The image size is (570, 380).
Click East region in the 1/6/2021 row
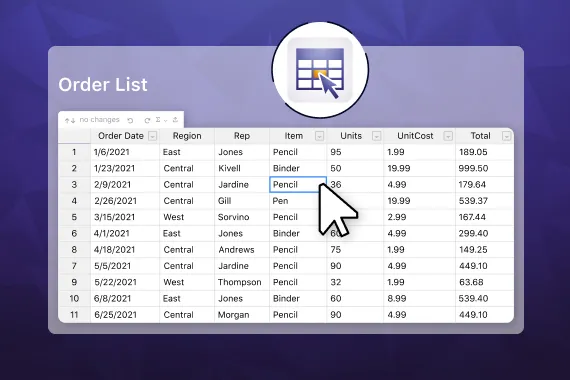[187, 152]
